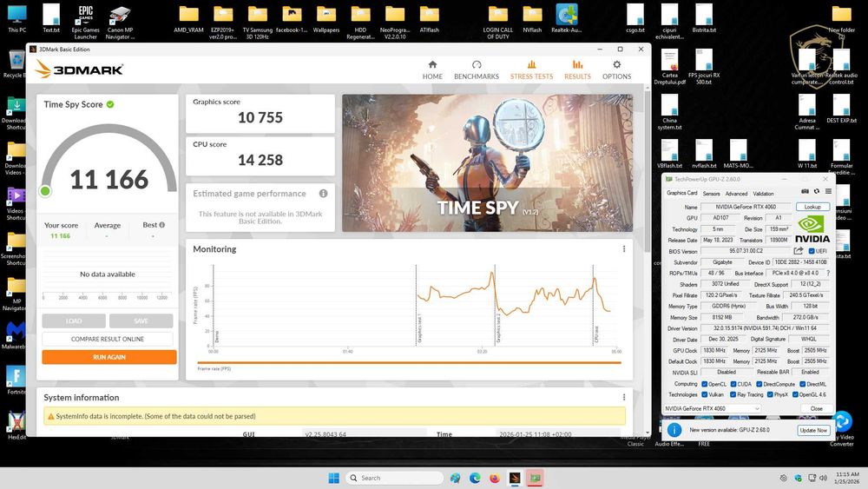The height and width of the screenshot is (489, 868).
Task: Toggle the DirectCompute checkbox
Action: point(759,384)
